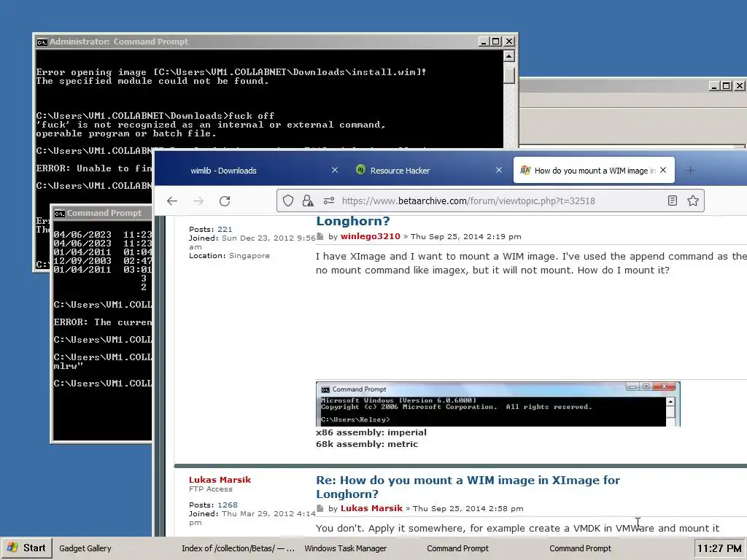Click the 'x86 assembly: imperial' signature text
Image resolution: width=747 pixels, height=560 pixels.
coord(371,432)
